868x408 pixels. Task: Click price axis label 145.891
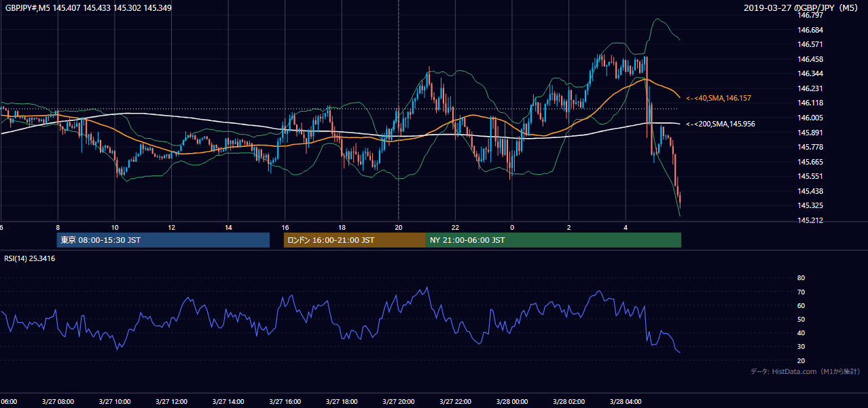pyautogui.click(x=810, y=133)
